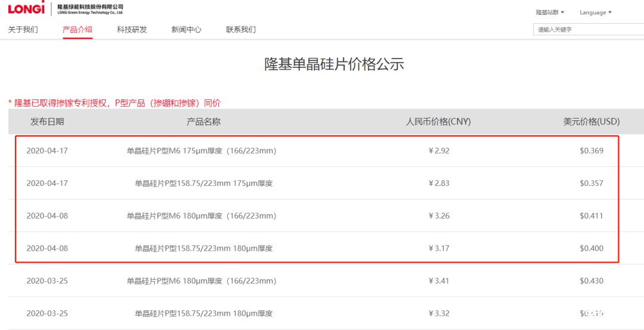Image resolution: width=644 pixels, height=330 pixels.
Task: Click the $0.411 price cell
Action: [x=592, y=216]
